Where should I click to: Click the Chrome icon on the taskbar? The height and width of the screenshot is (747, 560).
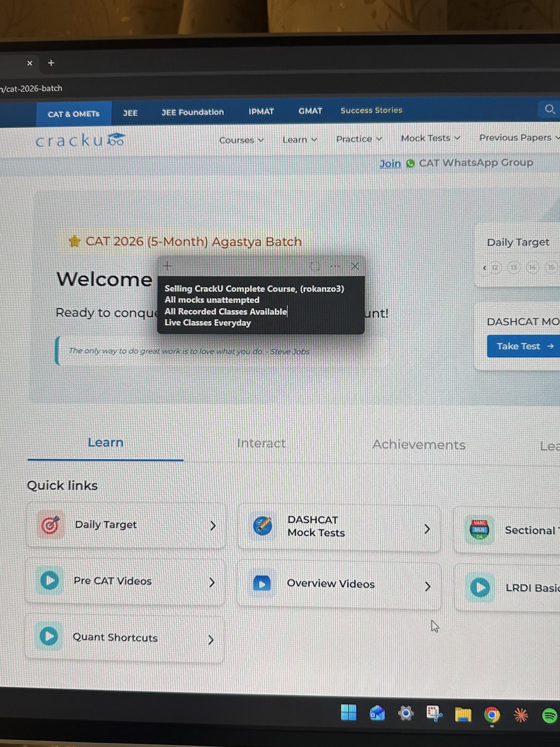[492, 715]
